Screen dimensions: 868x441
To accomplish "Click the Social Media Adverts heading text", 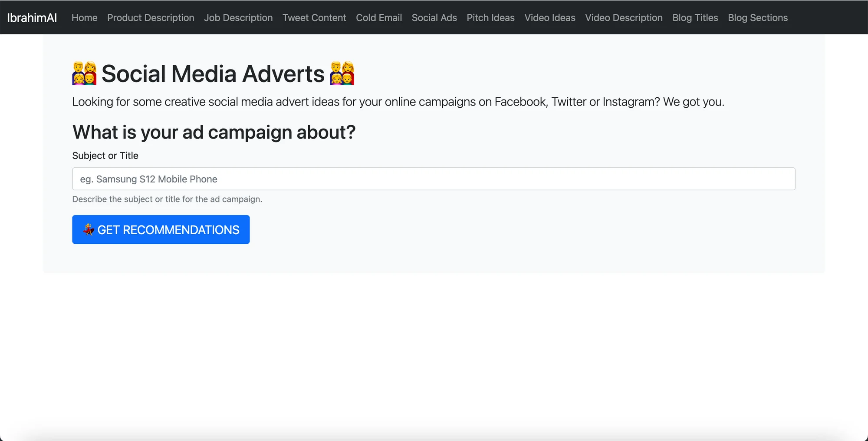I will coord(213,74).
